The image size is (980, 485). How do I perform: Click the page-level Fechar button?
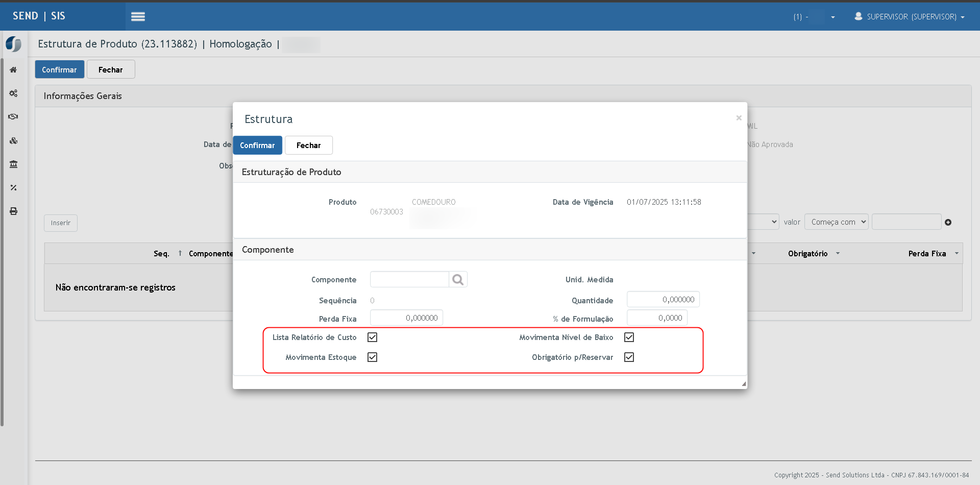tap(111, 70)
